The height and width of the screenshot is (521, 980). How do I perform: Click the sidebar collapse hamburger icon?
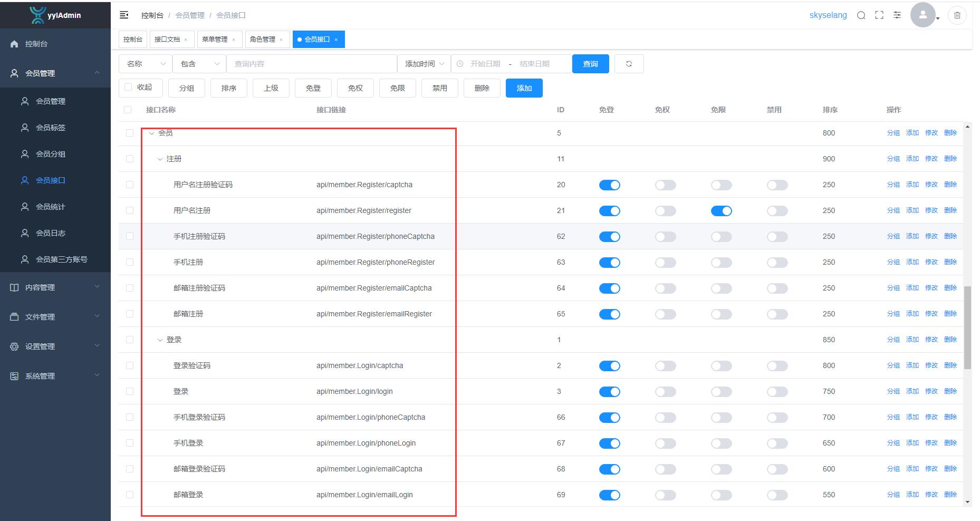coord(124,15)
